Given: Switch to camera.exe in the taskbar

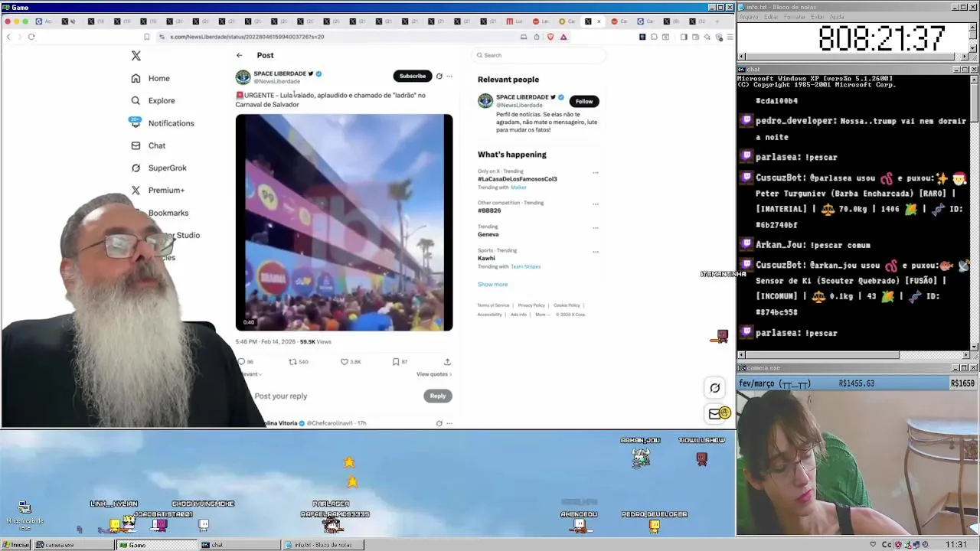Looking at the screenshot, I should click(x=74, y=545).
